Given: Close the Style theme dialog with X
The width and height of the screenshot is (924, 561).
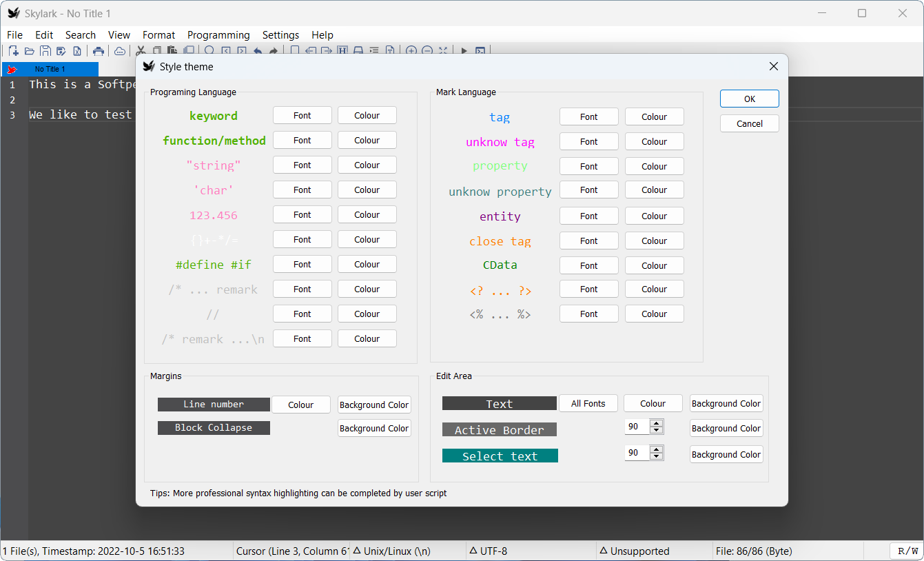Looking at the screenshot, I should pos(774,67).
